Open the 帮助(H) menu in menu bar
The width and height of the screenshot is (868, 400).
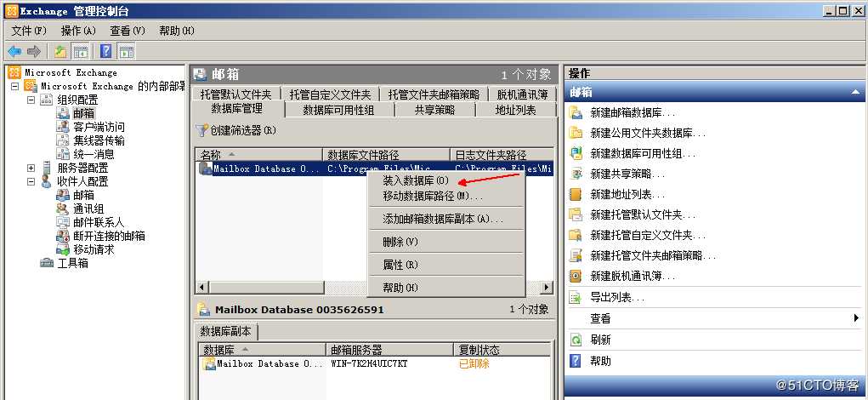point(177,31)
